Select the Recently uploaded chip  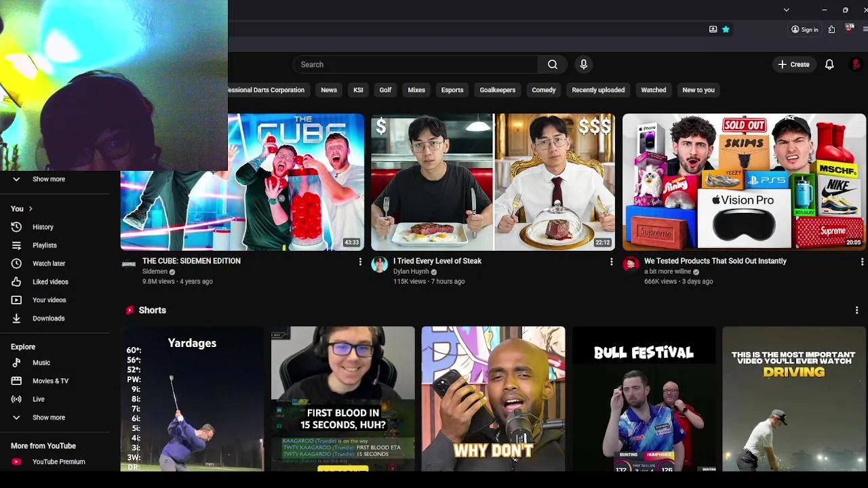(598, 90)
